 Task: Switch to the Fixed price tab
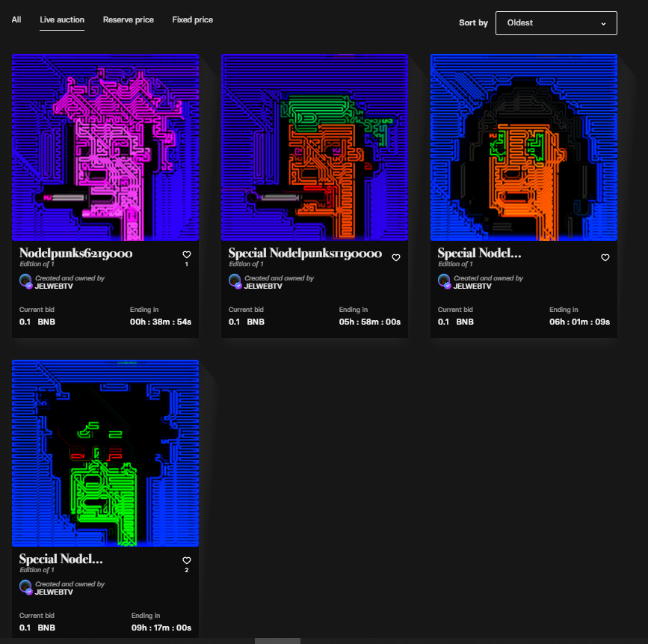193,20
